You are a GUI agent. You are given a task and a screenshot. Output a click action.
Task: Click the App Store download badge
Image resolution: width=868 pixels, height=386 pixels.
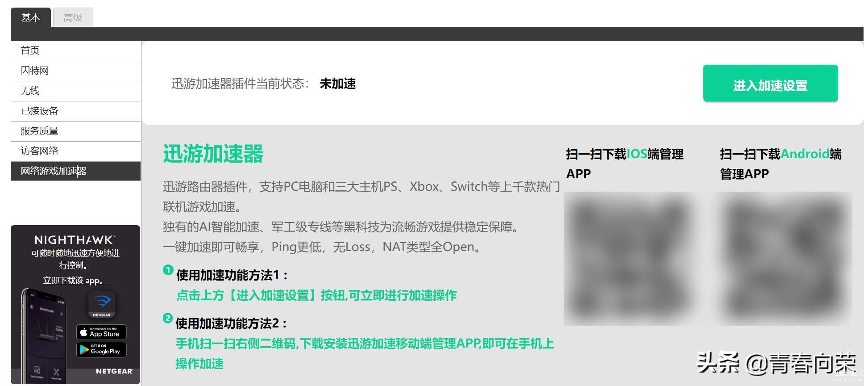[x=101, y=332]
